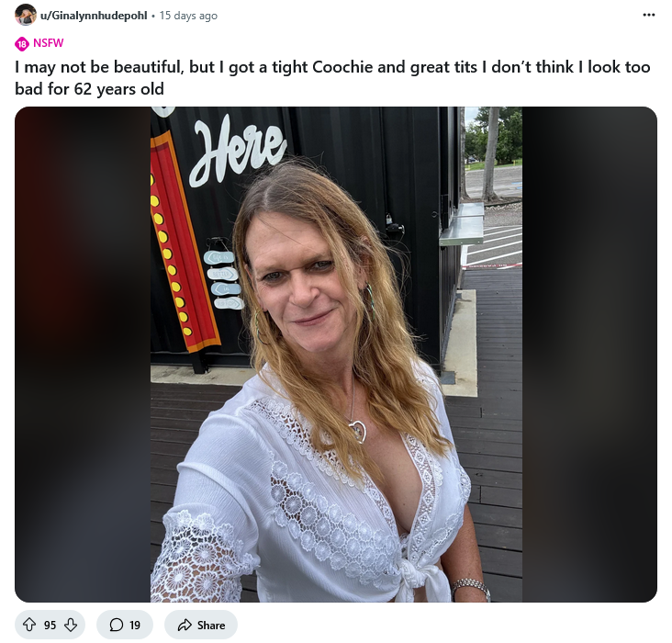Click the wristwatch in the photo
672x643 pixels.
tap(472, 589)
